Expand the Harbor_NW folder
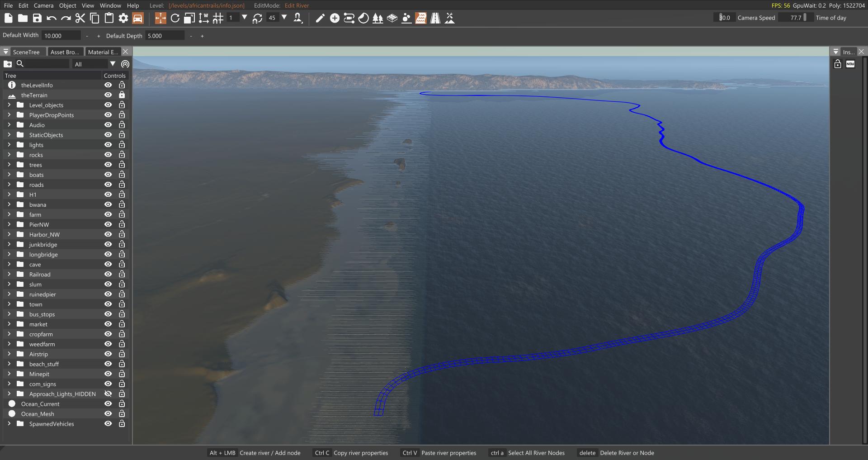 pos(9,234)
